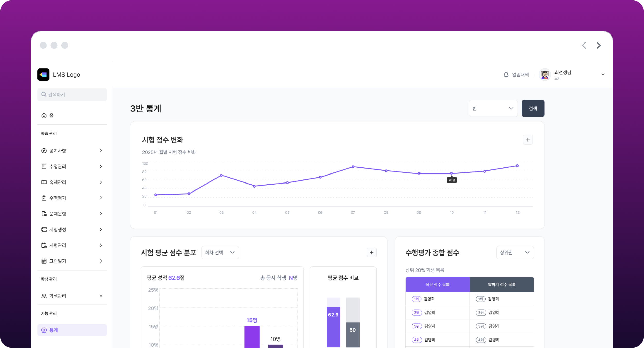Click the 검색하기 search input field
The image size is (644, 348).
click(72, 95)
